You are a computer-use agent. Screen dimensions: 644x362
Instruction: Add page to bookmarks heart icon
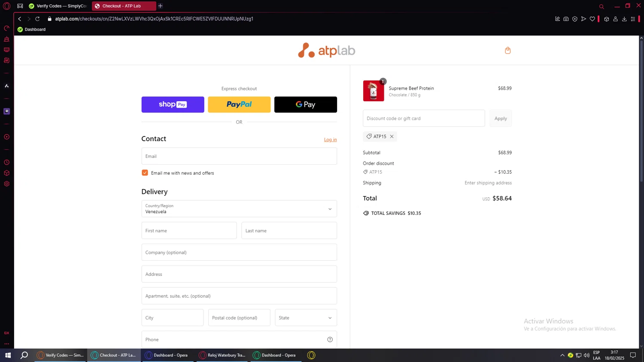[x=592, y=19]
